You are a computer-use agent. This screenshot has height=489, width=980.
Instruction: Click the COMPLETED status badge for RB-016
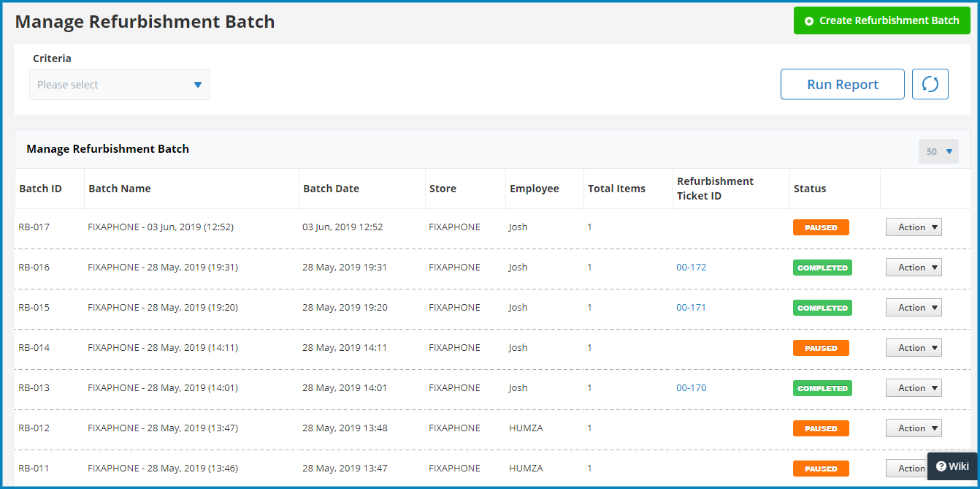click(822, 268)
